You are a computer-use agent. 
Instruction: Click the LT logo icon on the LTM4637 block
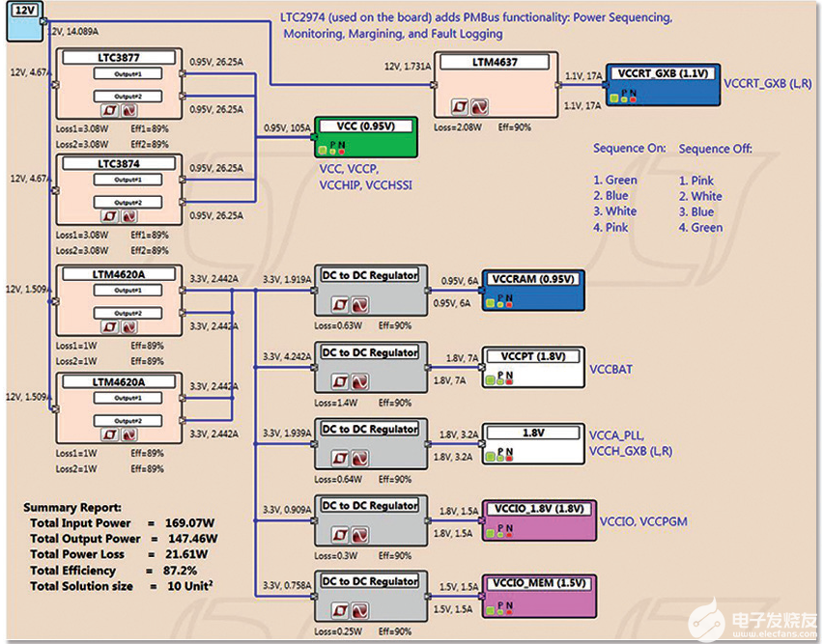[460, 104]
